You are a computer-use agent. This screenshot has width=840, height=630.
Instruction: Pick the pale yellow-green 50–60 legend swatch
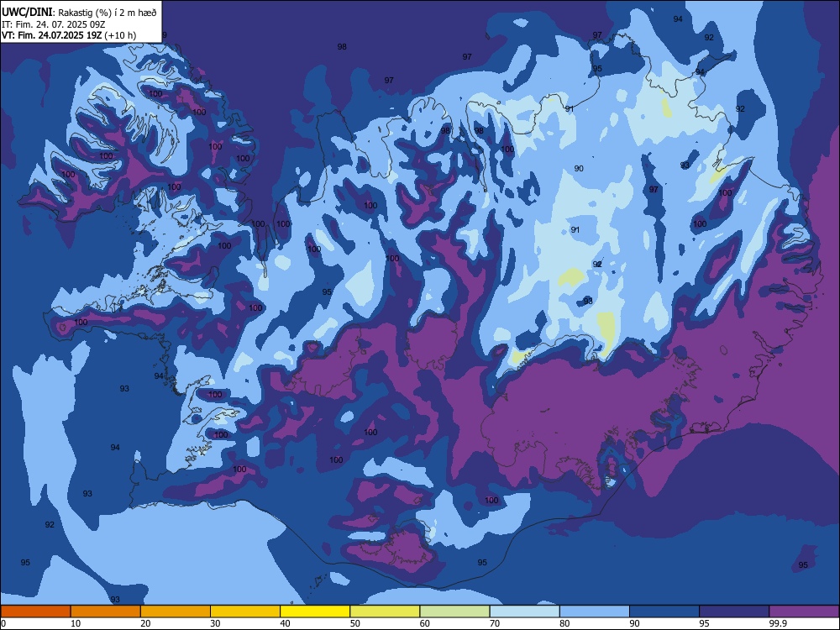click(x=385, y=612)
